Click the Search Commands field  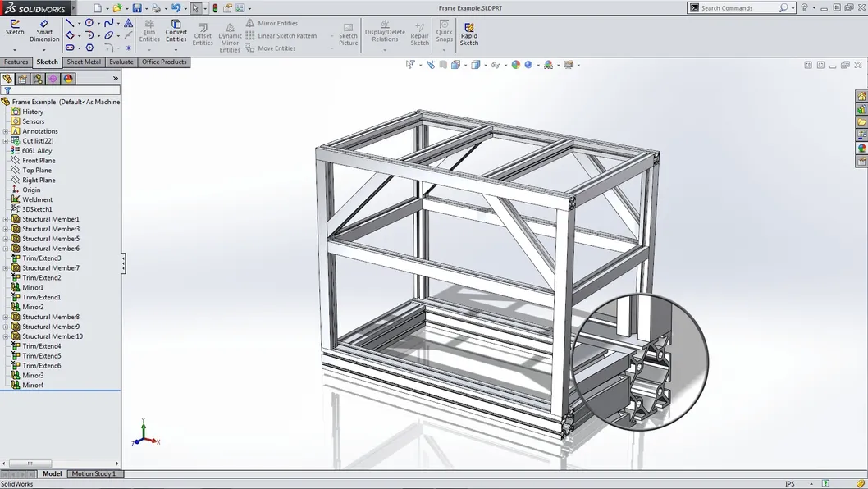tap(738, 7)
